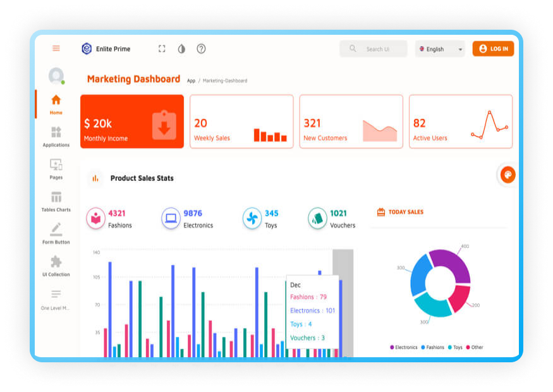Image resolution: width=553 pixels, height=392 pixels.
Task: Expand the Applications sidebar menu
Action: 56,136
